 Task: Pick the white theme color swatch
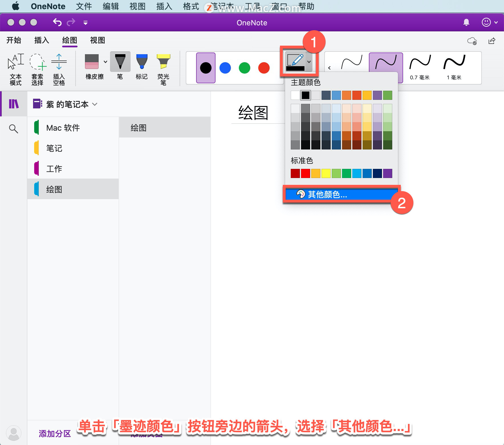(295, 95)
